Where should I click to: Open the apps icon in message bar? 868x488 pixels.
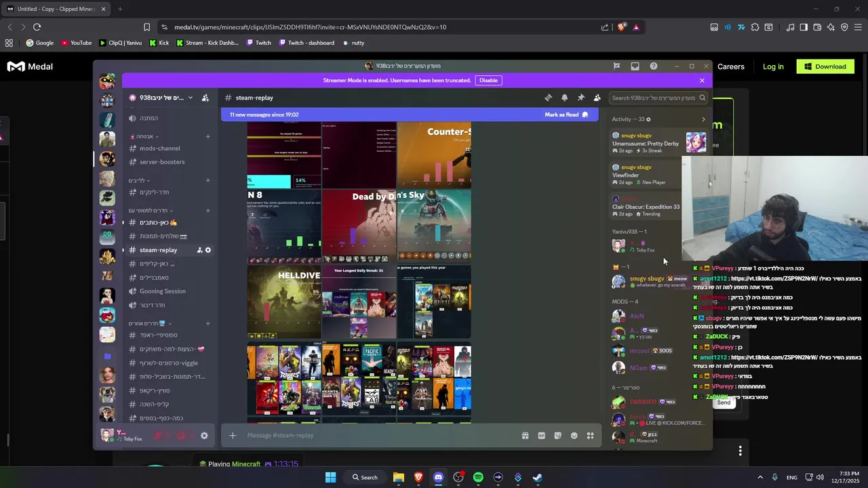pos(590,436)
